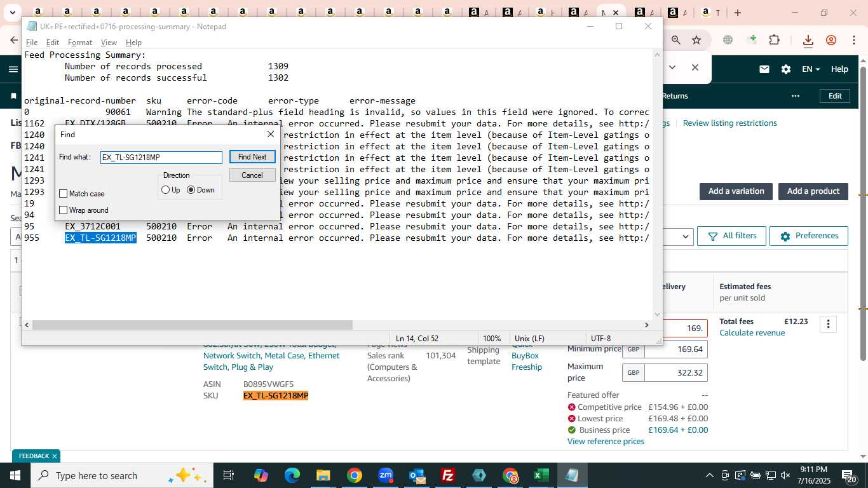
Task: Click the grey globe extension icon
Action: [x=728, y=40]
